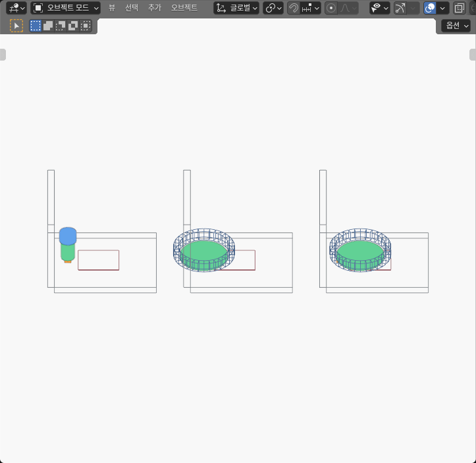Toggle snapping with the magnet icon
The height and width of the screenshot is (463, 476).
click(293, 8)
